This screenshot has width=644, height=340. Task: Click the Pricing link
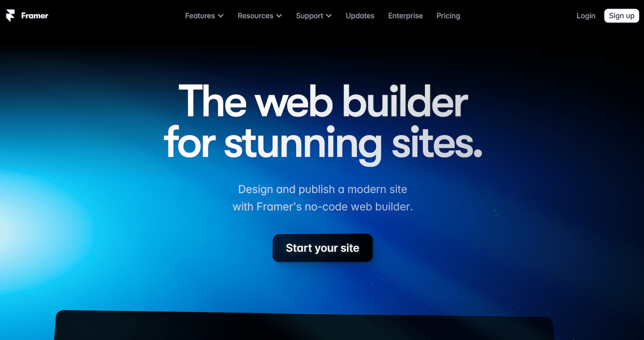(448, 16)
